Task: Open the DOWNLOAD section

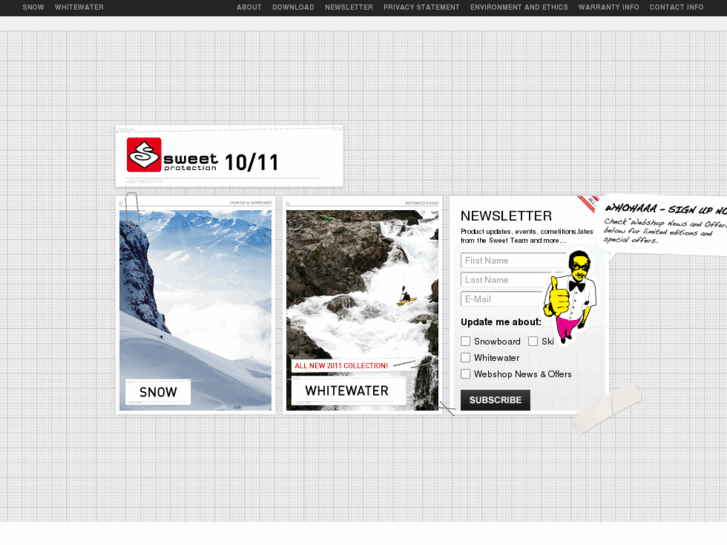Action: point(293,7)
